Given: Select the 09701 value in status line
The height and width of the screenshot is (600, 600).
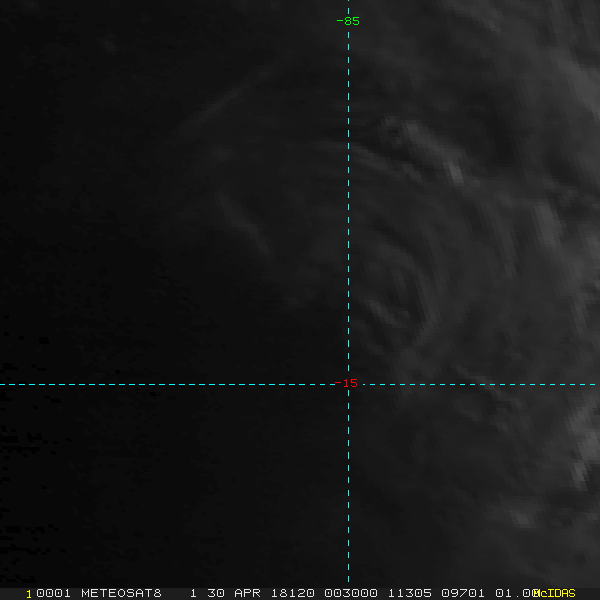Looking at the screenshot, I should tap(463, 593).
